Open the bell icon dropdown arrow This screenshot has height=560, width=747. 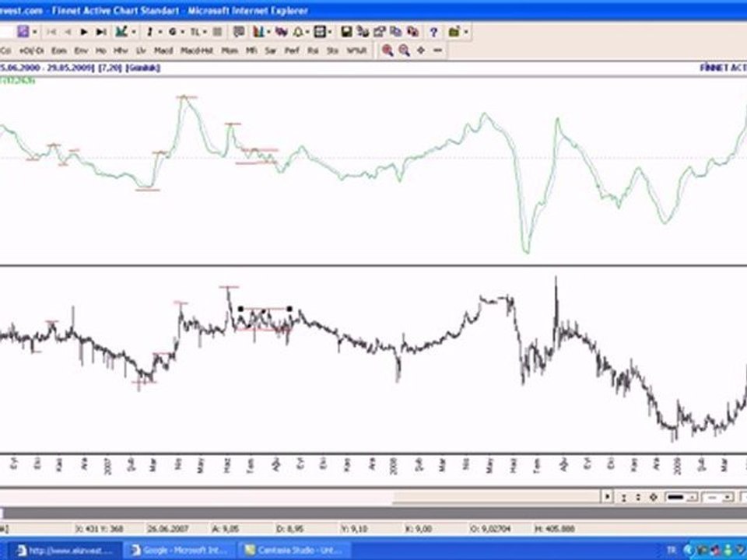click(x=308, y=32)
